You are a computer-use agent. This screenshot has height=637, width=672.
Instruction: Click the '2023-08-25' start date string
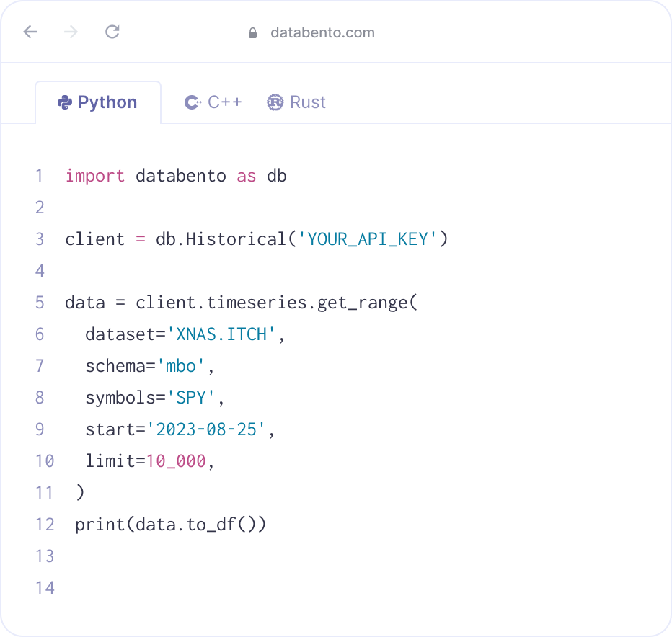(x=206, y=429)
